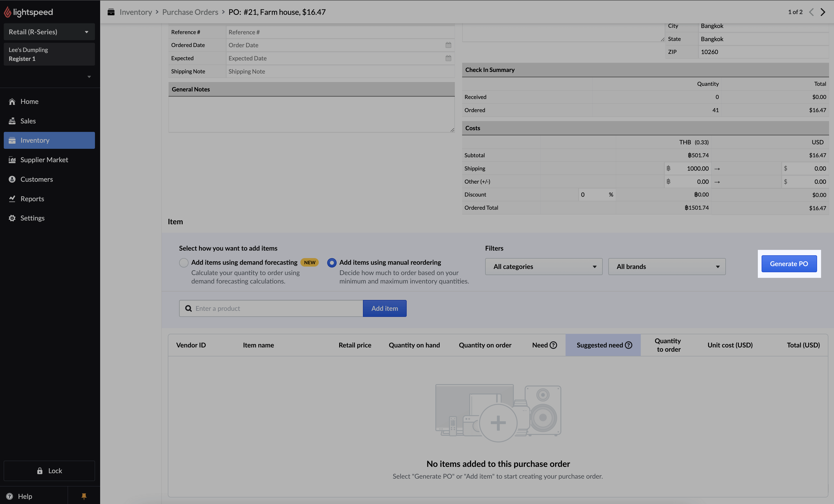The width and height of the screenshot is (834, 504).
Task: Navigate to Purchase Orders breadcrumb
Action: [x=190, y=12]
